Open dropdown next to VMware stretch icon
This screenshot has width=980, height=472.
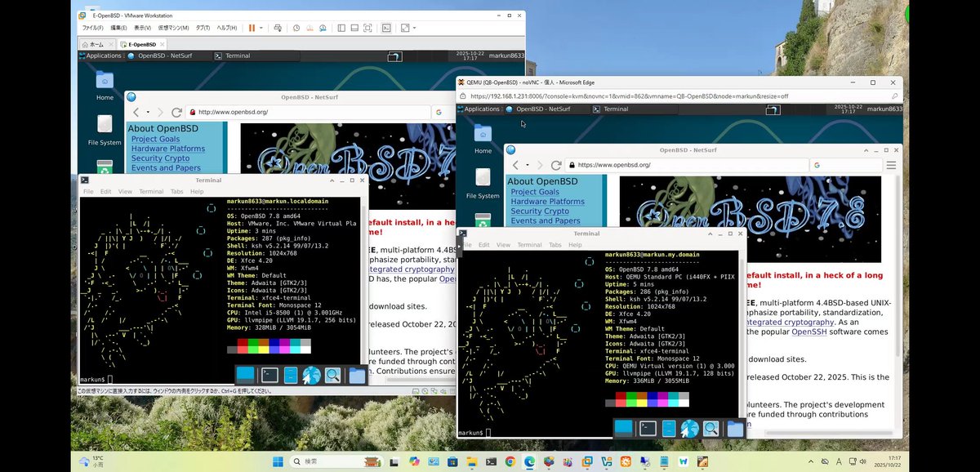point(414,28)
